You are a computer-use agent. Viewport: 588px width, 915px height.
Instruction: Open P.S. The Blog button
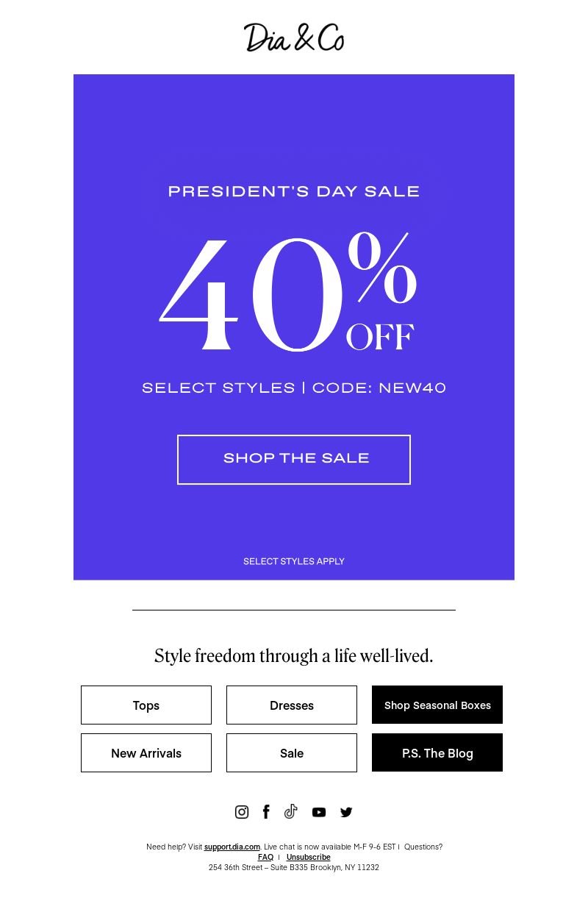pos(437,752)
